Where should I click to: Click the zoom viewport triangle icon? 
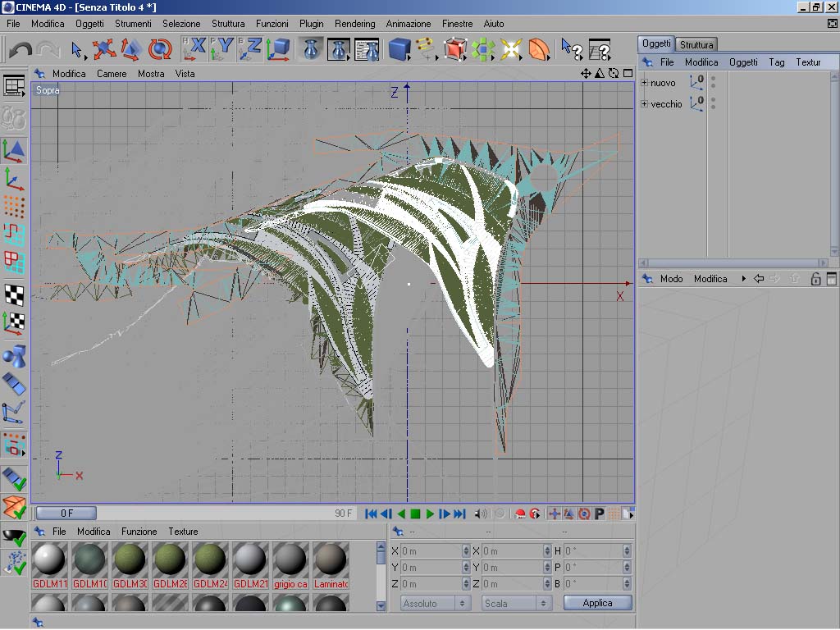(x=600, y=73)
